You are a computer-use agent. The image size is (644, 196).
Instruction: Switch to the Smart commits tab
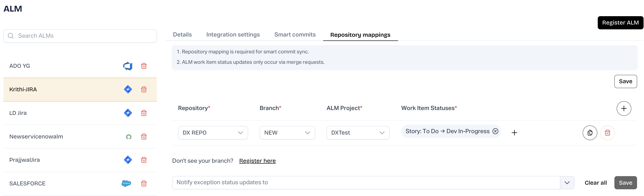295,35
